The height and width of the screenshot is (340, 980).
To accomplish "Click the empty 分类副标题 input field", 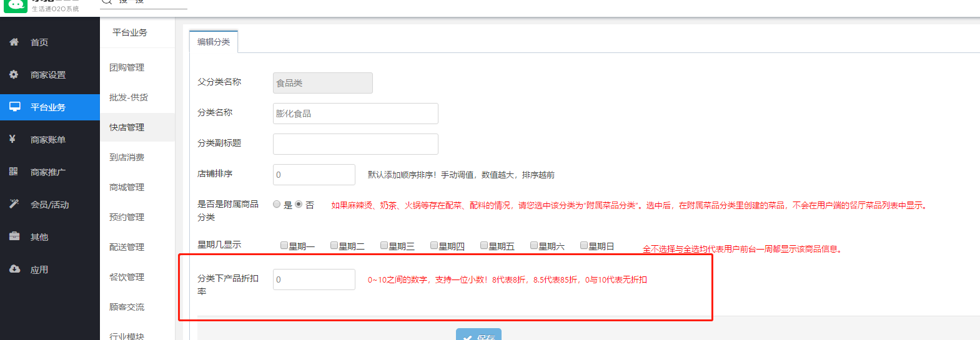I will point(355,144).
